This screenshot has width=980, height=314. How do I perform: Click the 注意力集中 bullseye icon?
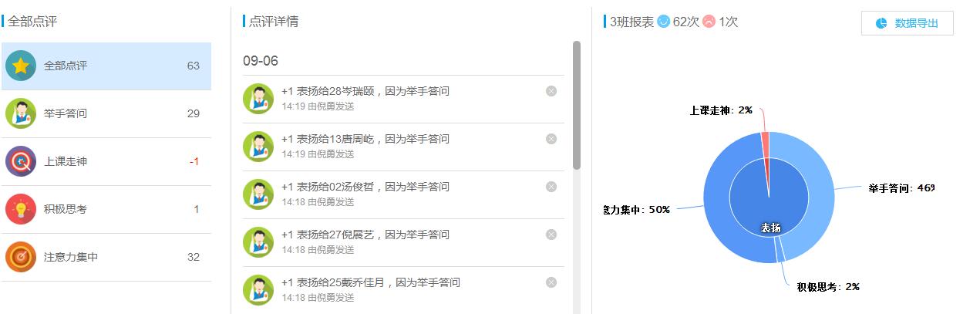[x=21, y=257]
